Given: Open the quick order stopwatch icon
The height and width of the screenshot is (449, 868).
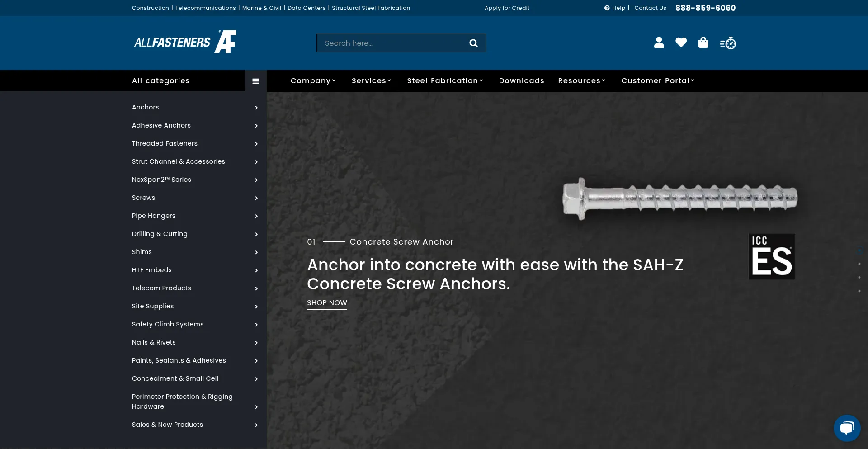Looking at the screenshot, I should coord(727,43).
